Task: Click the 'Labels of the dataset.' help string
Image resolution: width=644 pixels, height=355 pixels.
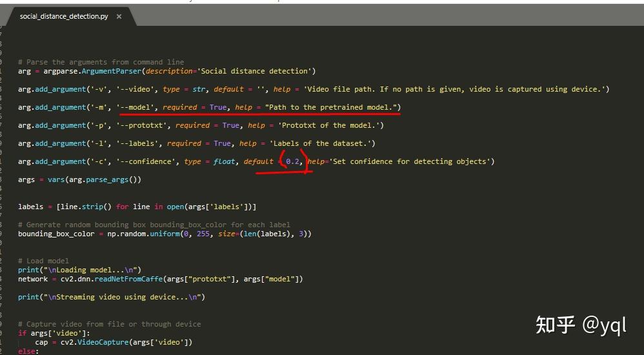Action: tap(320, 143)
